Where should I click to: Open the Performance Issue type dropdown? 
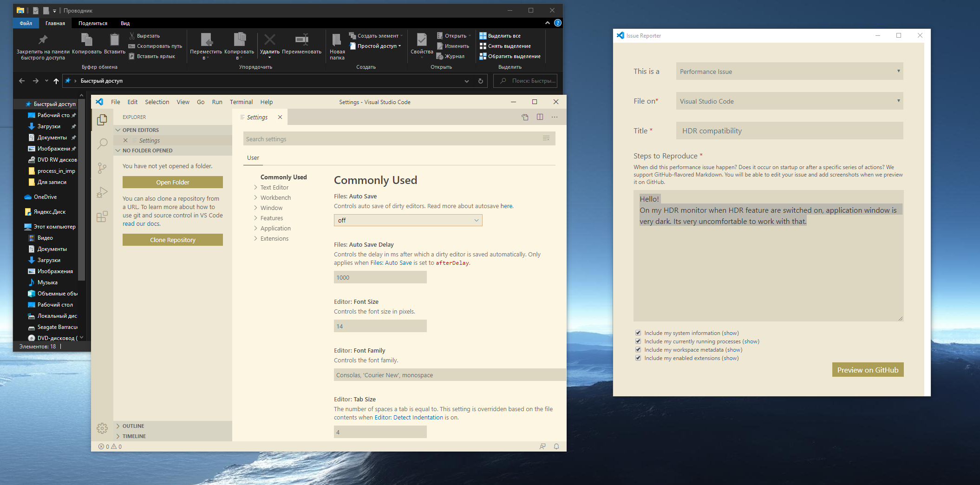click(789, 71)
